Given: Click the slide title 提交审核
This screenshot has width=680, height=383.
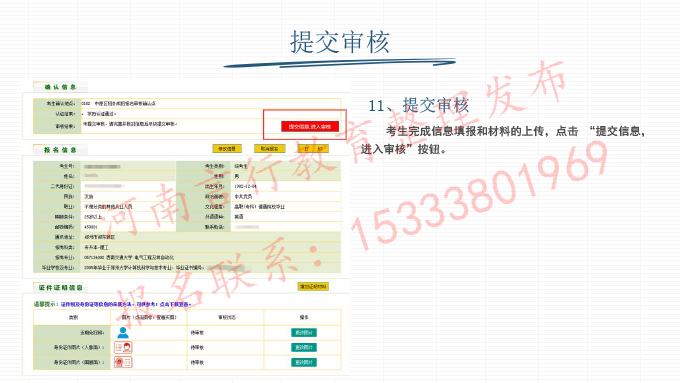Looking at the screenshot, I should pyautogui.click(x=340, y=43).
